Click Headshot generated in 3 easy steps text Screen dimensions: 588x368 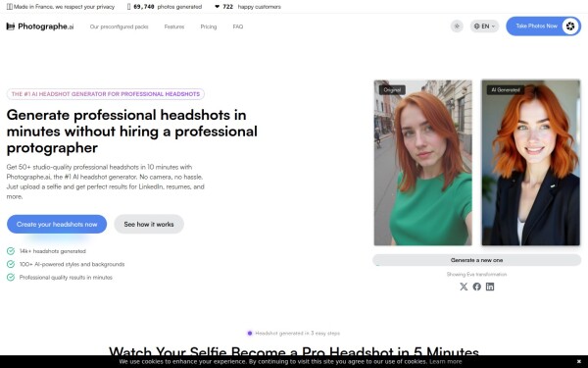[x=297, y=333]
